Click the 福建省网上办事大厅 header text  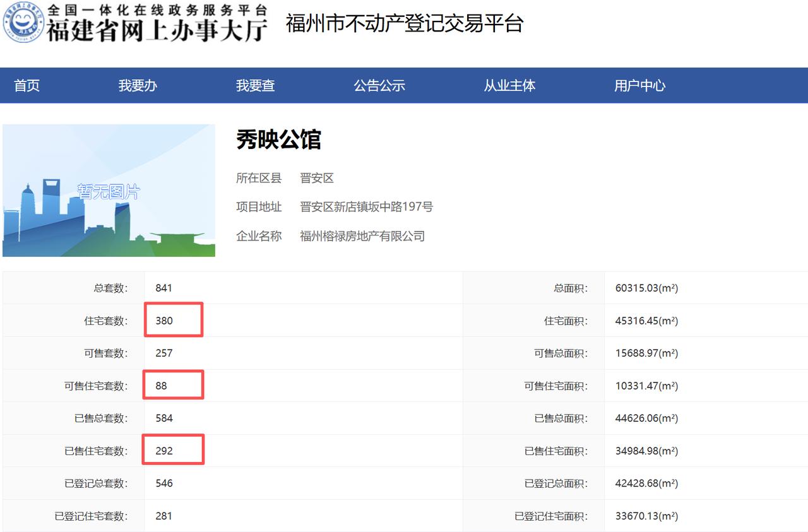pyautogui.click(x=157, y=30)
